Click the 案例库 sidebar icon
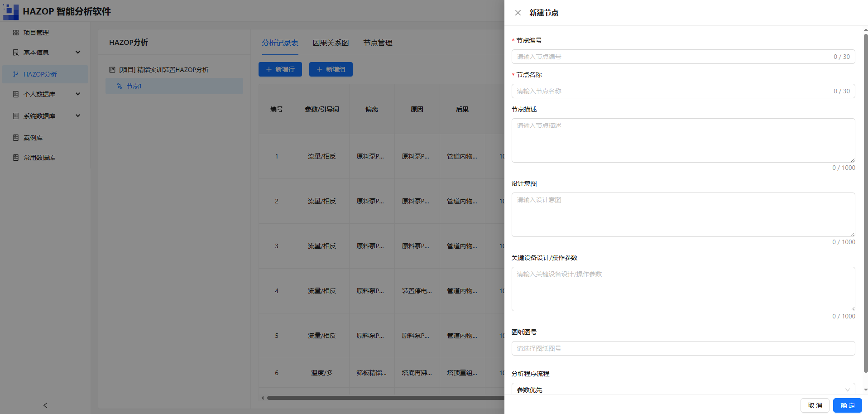Viewport: 868px width, 414px height. click(x=16, y=138)
